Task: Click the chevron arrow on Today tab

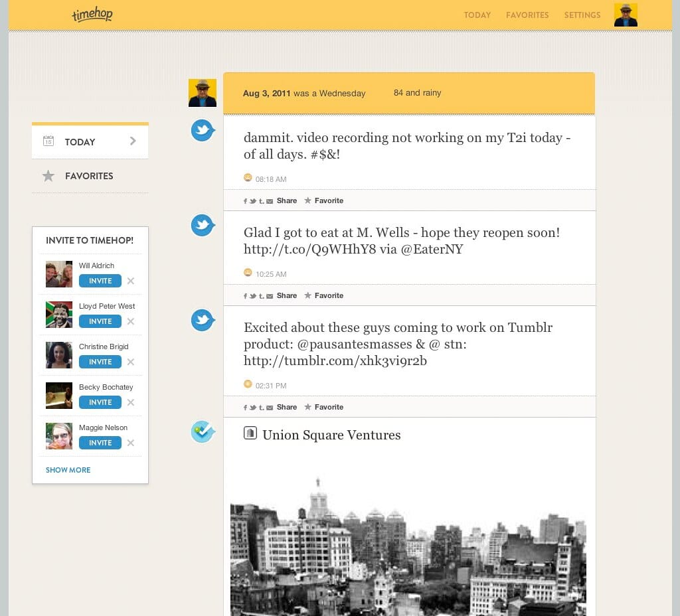Action: point(133,141)
